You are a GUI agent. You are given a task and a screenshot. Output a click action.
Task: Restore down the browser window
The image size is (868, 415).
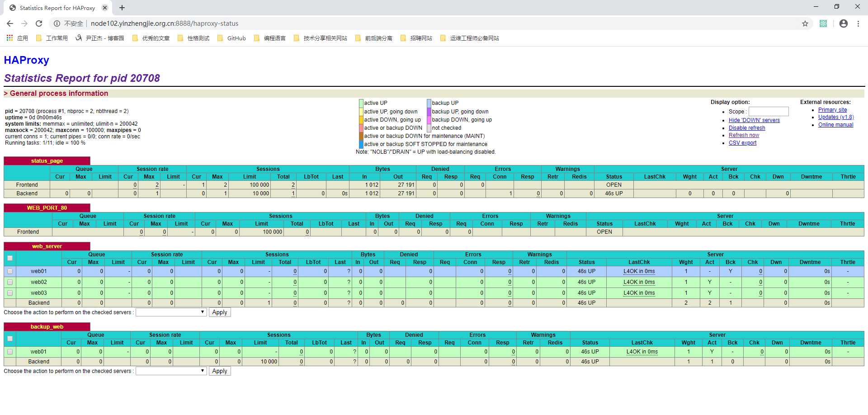click(836, 6)
